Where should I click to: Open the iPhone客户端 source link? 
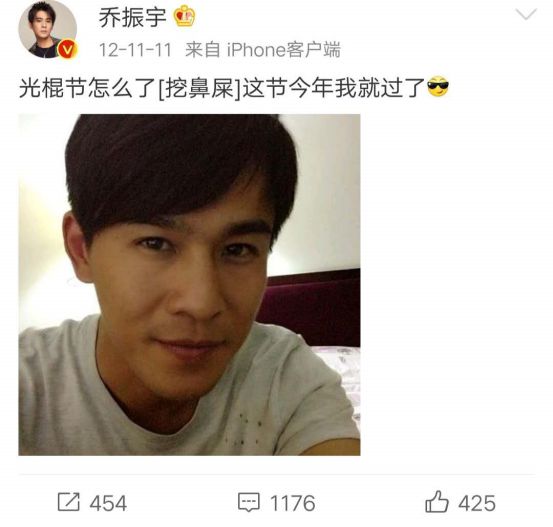284,50
